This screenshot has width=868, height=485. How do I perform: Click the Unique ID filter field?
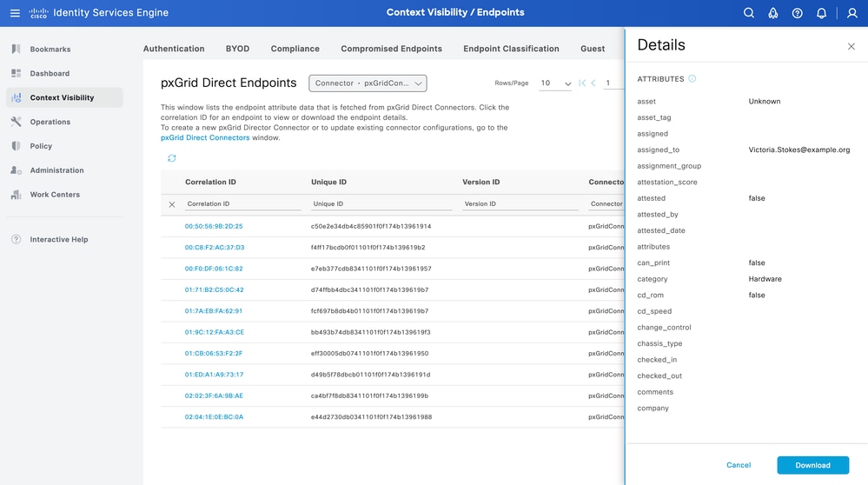point(381,204)
